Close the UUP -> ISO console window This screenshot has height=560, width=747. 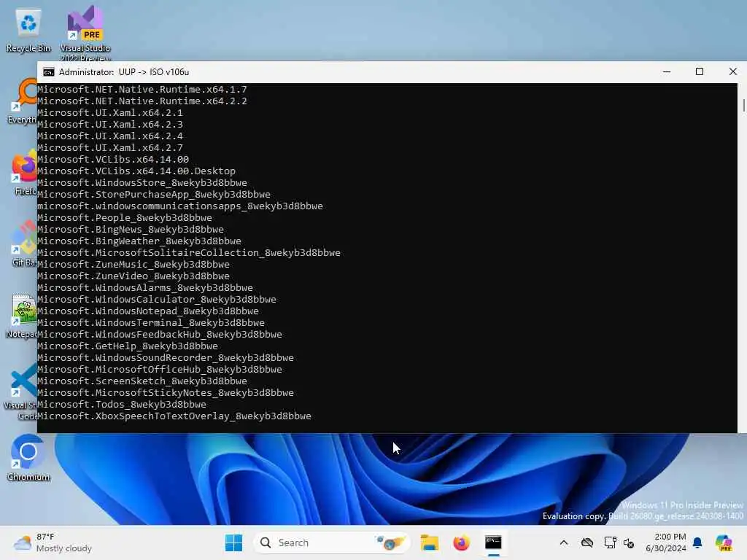[732, 72]
